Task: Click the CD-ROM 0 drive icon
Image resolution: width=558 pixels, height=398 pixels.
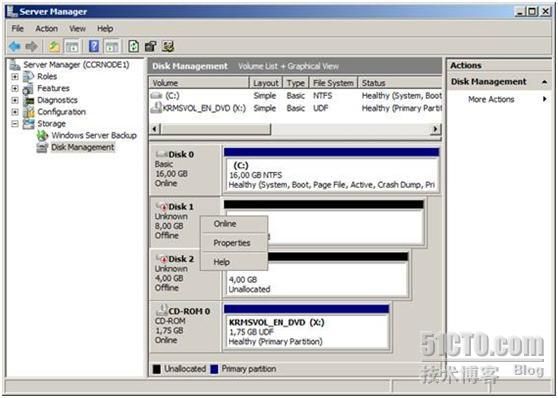Action: click(x=162, y=310)
